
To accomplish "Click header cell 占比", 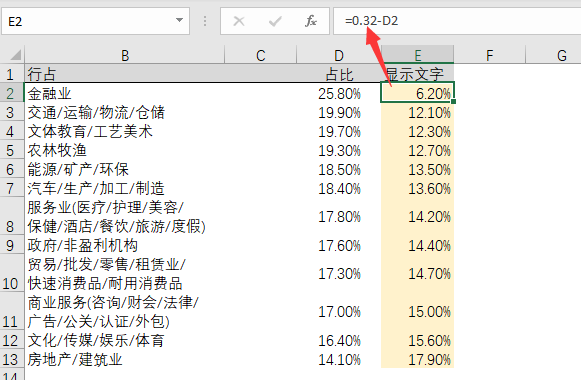I will click(x=339, y=74).
